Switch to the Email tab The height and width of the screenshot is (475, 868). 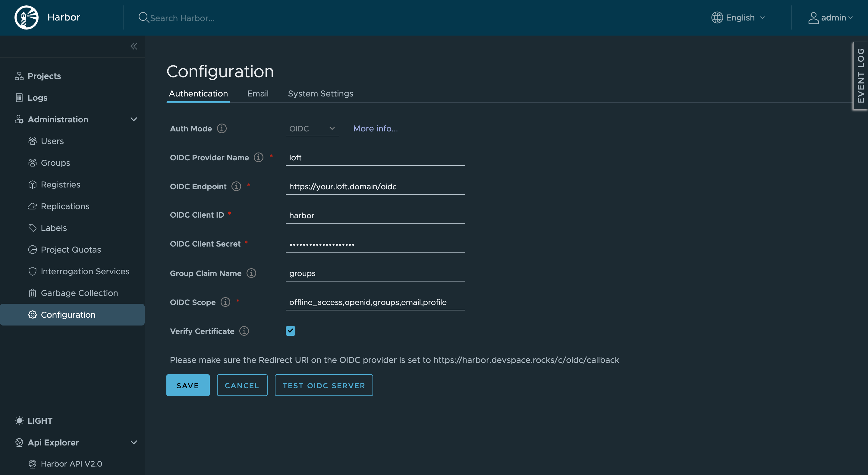[258, 94]
